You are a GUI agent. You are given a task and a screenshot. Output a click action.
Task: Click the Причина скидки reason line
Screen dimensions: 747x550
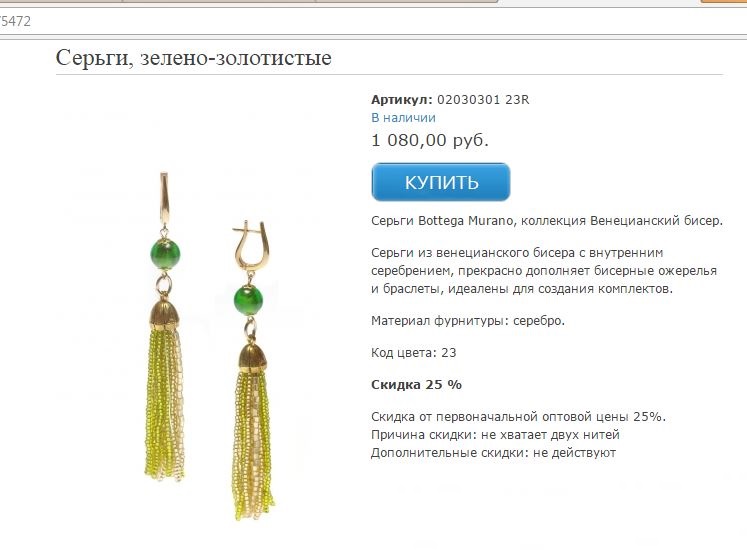pyautogui.click(x=495, y=435)
